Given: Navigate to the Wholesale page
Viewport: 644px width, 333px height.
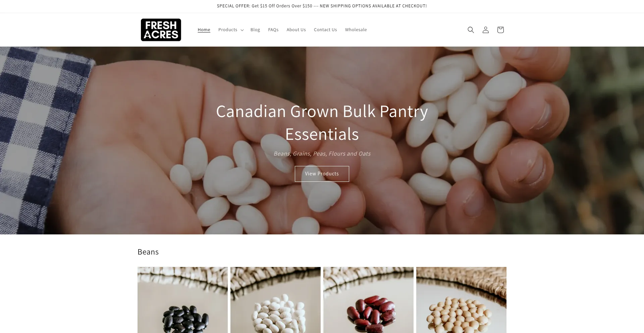Looking at the screenshot, I should (x=356, y=30).
